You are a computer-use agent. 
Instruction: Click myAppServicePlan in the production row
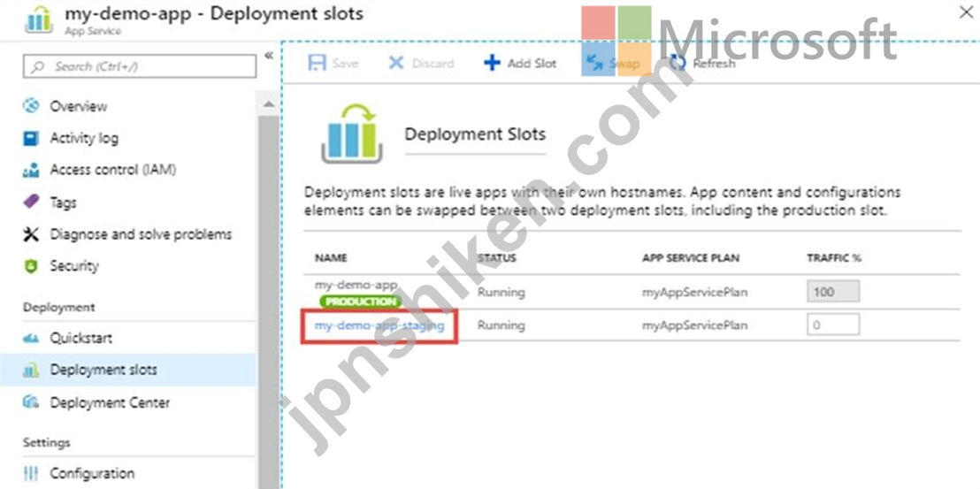point(694,293)
